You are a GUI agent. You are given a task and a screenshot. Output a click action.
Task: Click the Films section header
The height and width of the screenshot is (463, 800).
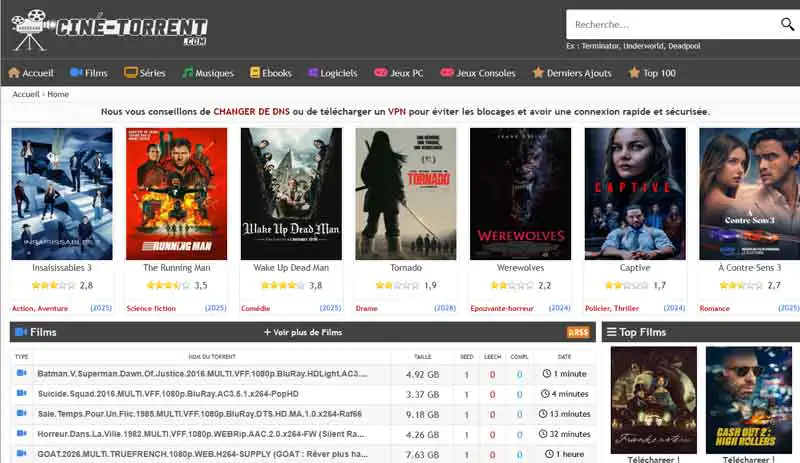[36, 332]
